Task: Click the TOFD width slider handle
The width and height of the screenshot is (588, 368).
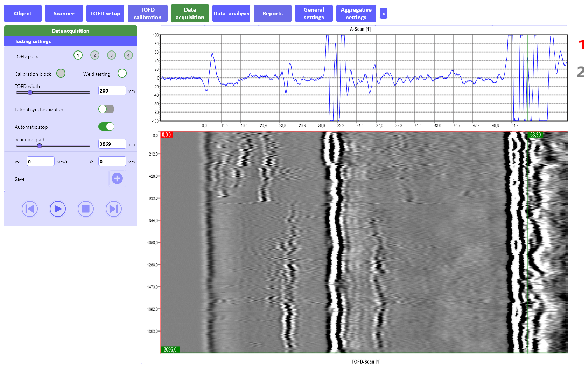Action: click(30, 93)
